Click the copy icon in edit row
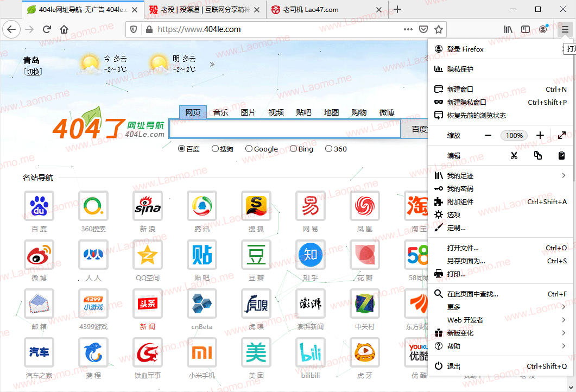The image size is (576, 392). pos(538,155)
